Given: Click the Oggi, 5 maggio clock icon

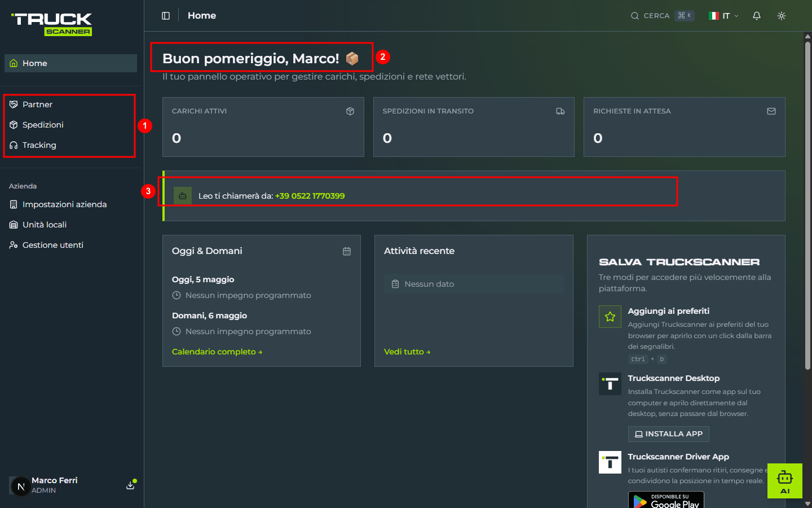Looking at the screenshot, I should pos(176,295).
